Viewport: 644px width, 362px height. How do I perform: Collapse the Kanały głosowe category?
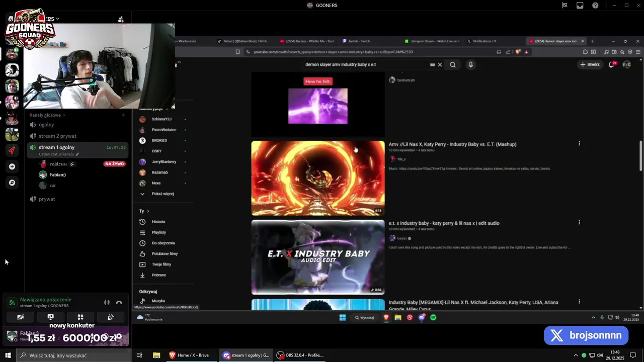click(47, 115)
